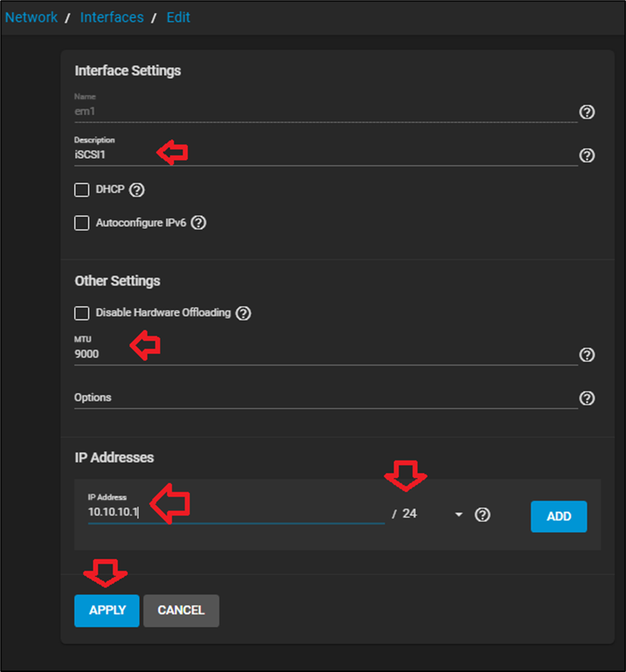Open help for Description field
This screenshot has width=626, height=672.
click(587, 156)
